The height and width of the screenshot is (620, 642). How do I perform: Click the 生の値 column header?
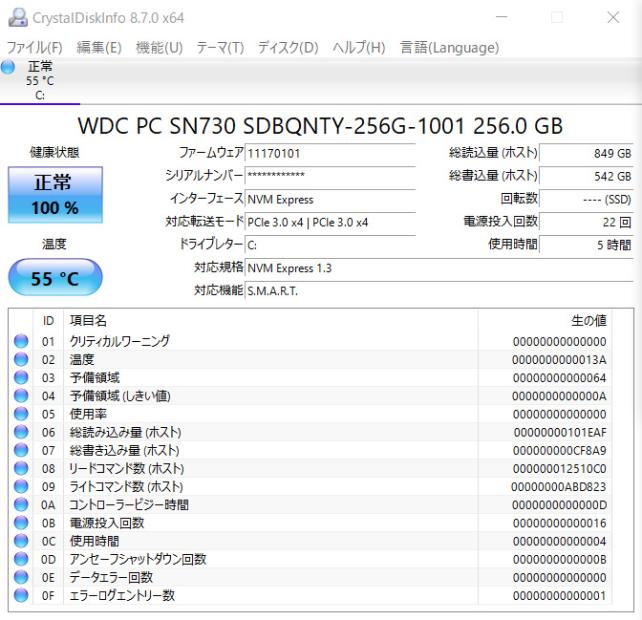(545, 321)
